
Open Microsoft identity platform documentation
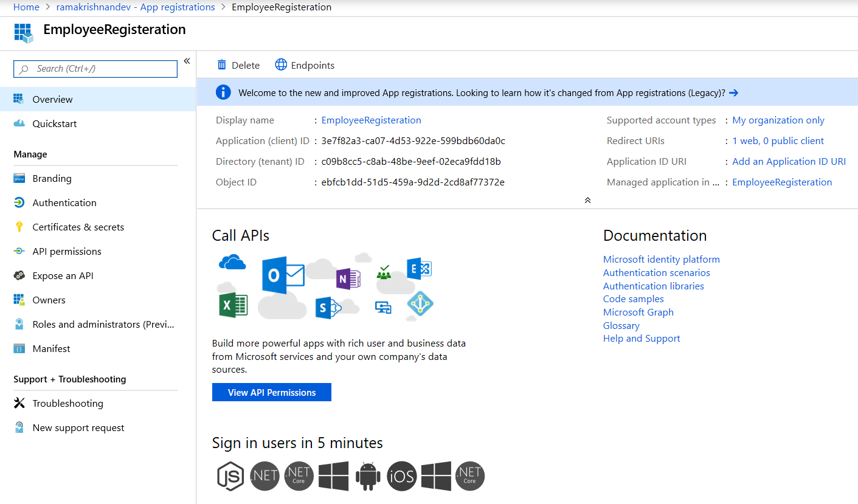[x=662, y=259]
